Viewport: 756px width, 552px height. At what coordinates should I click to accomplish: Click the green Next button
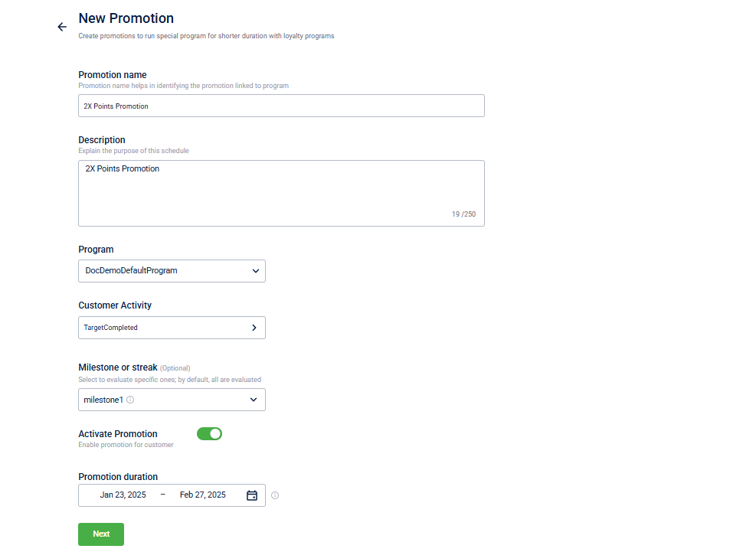[101, 534]
